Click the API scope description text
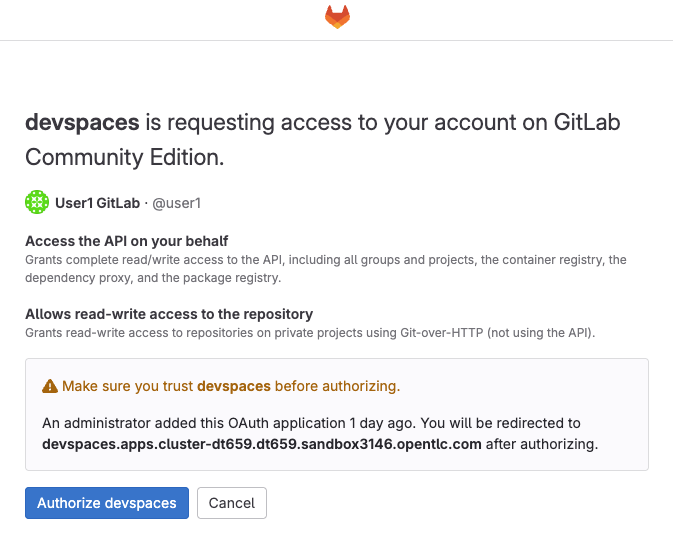The height and width of the screenshot is (540, 673). click(x=326, y=268)
